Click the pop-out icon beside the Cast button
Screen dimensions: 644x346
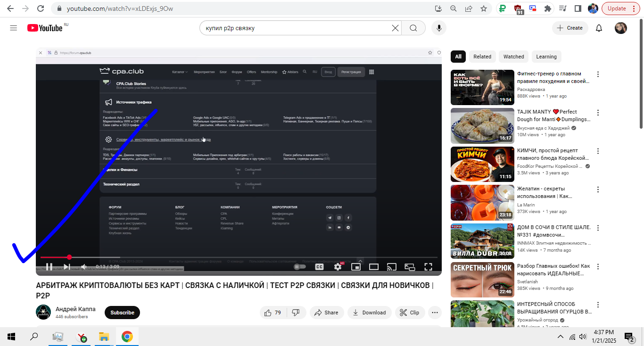click(x=410, y=267)
